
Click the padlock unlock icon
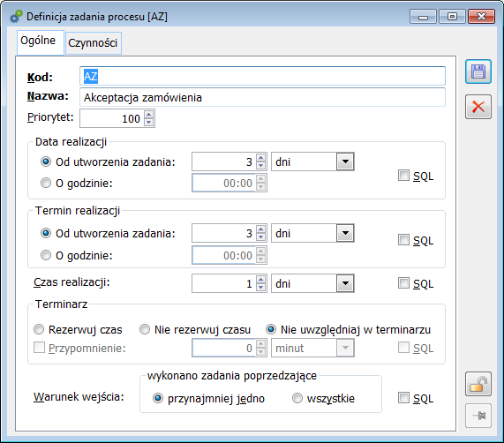coord(478,384)
